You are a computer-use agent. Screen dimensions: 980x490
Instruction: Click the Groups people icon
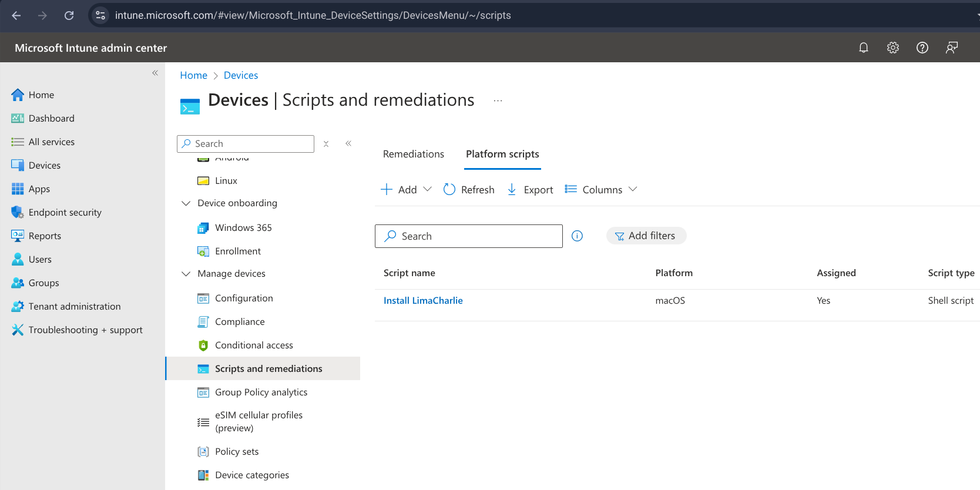[x=18, y=283]
